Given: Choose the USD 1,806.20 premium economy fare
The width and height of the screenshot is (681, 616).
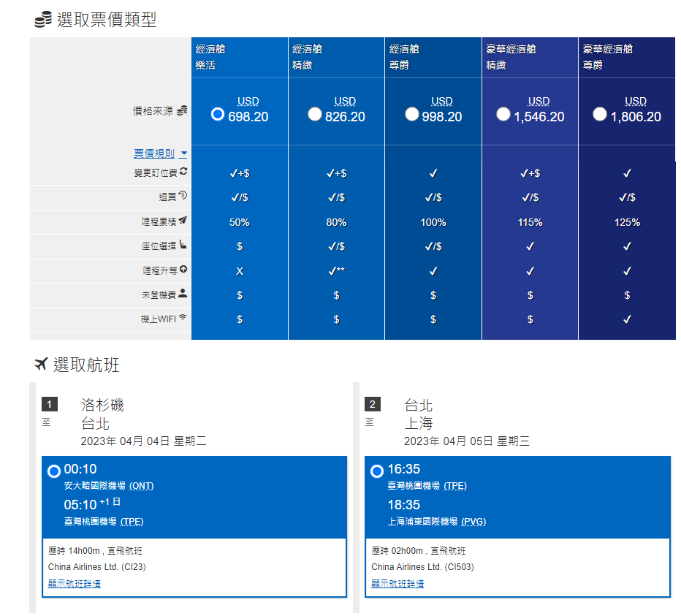Looking at the screenshot, I should [600, 114].
